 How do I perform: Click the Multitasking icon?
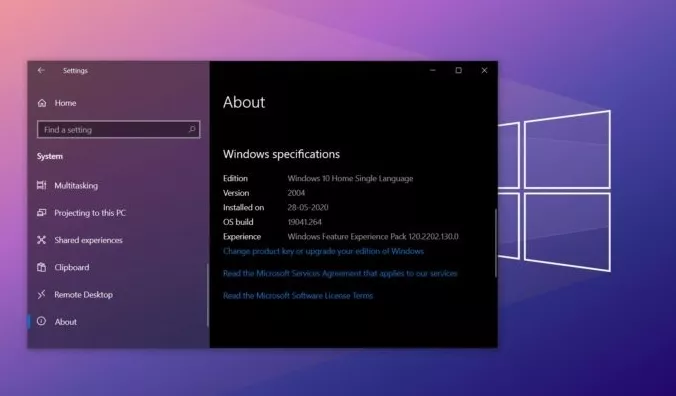click(41, 185)
